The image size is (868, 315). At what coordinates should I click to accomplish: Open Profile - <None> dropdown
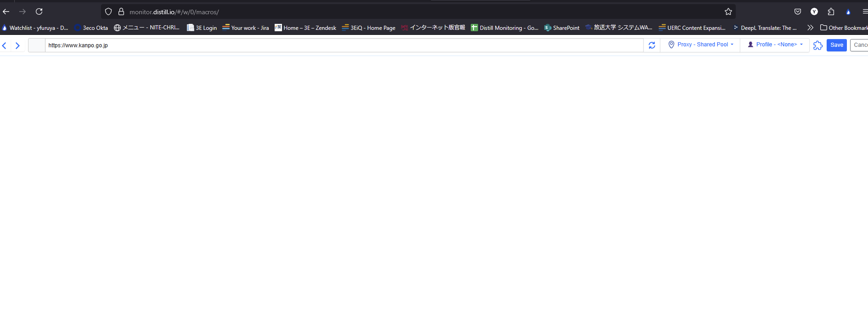[775, 45]
